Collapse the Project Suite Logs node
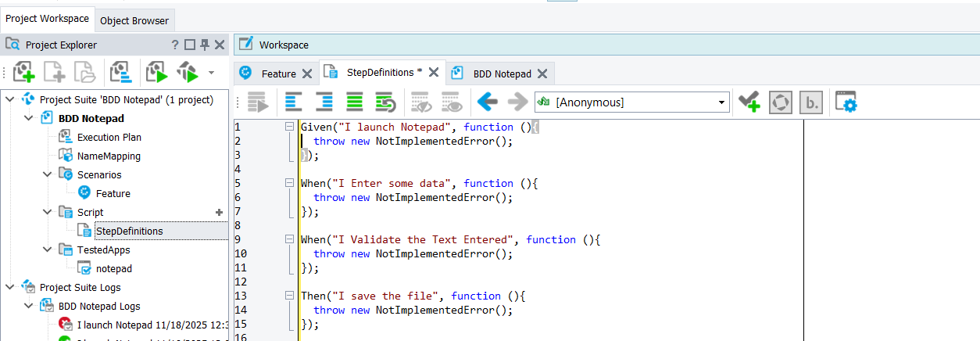 pos(9,287)
